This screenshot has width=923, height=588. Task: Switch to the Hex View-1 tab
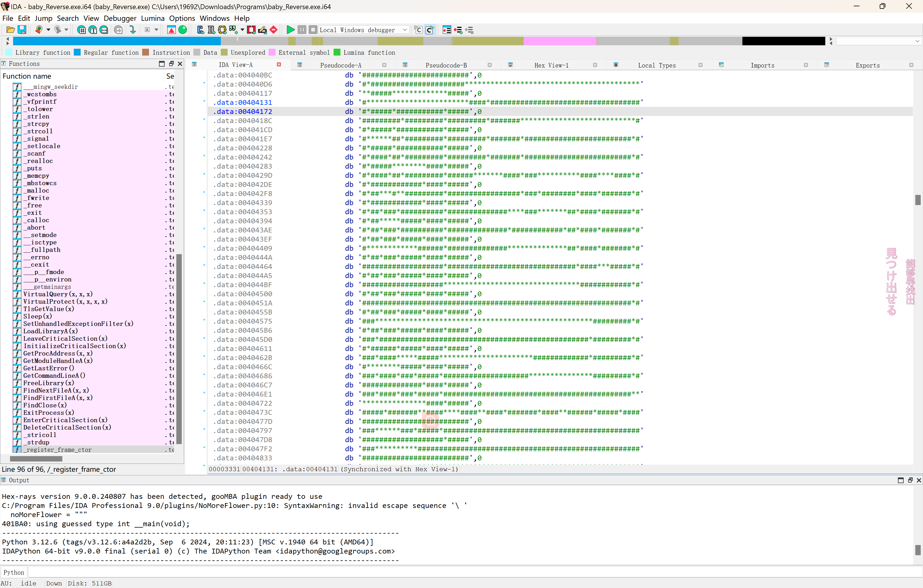(551, 65)
